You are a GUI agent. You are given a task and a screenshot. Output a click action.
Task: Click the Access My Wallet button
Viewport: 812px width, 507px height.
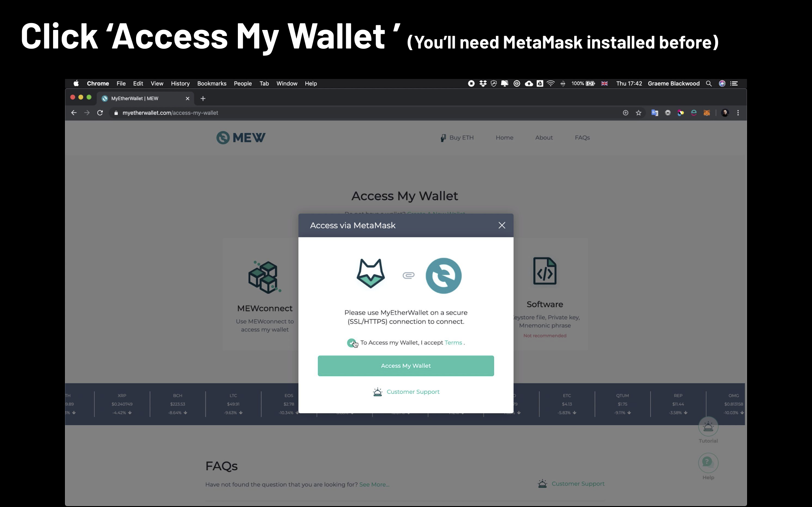point(406,366)
